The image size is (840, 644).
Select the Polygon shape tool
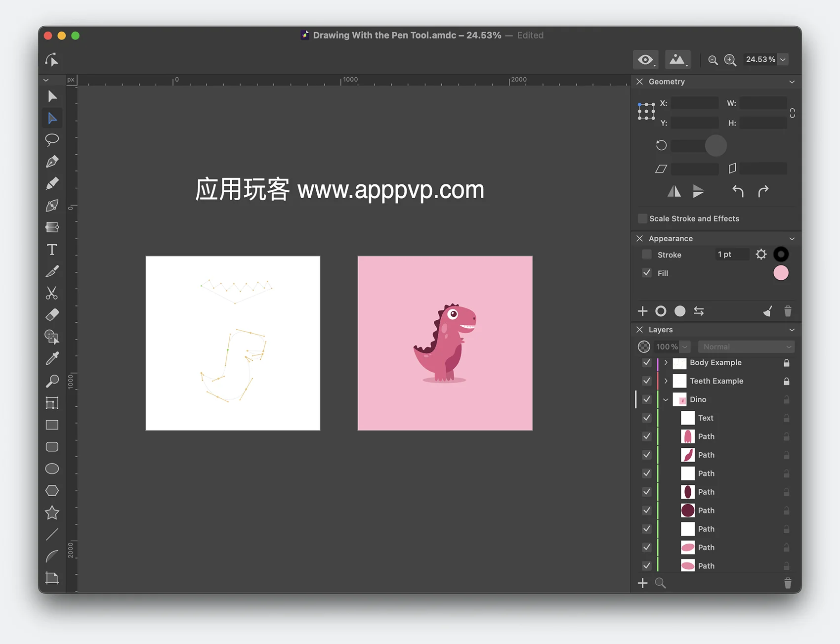(52, 490)
